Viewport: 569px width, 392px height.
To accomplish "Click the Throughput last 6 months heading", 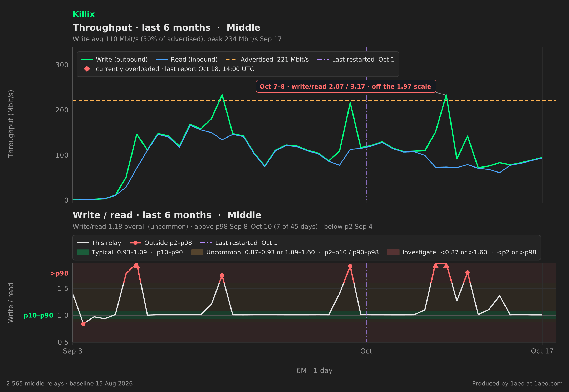I will click(x=166, y=28).
